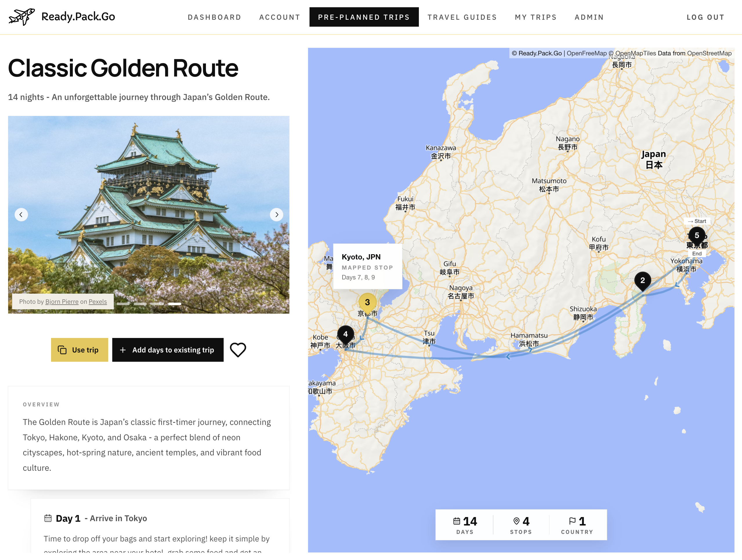Viewport: 742px width, 560px height.
Task: Click the Matsumoto city label on map
Action: point(549,185)
